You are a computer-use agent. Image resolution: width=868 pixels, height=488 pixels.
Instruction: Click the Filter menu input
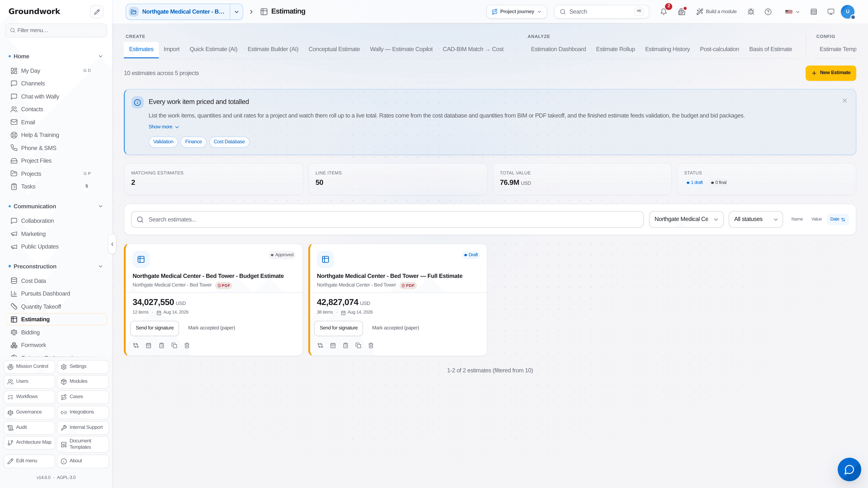[x=56, y=30]
